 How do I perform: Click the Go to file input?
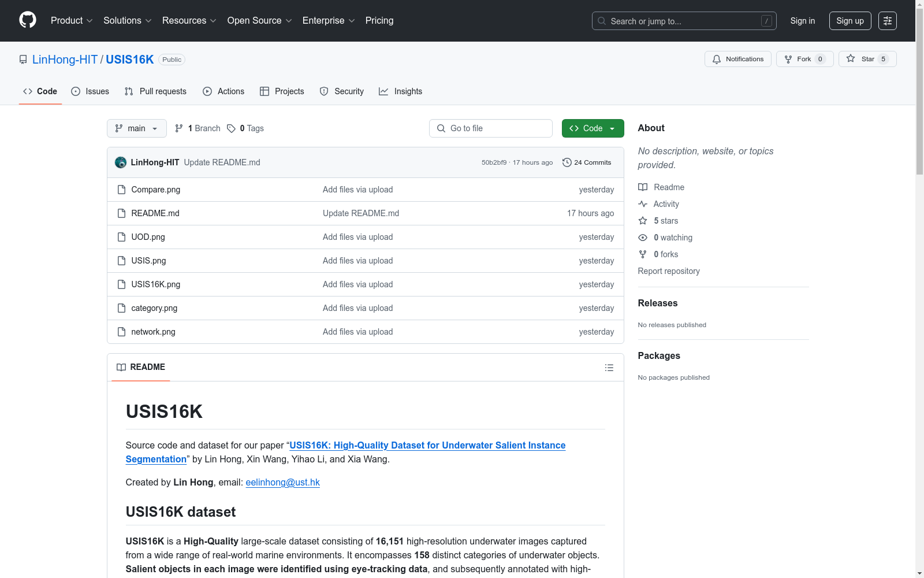(x=491, y=128)
